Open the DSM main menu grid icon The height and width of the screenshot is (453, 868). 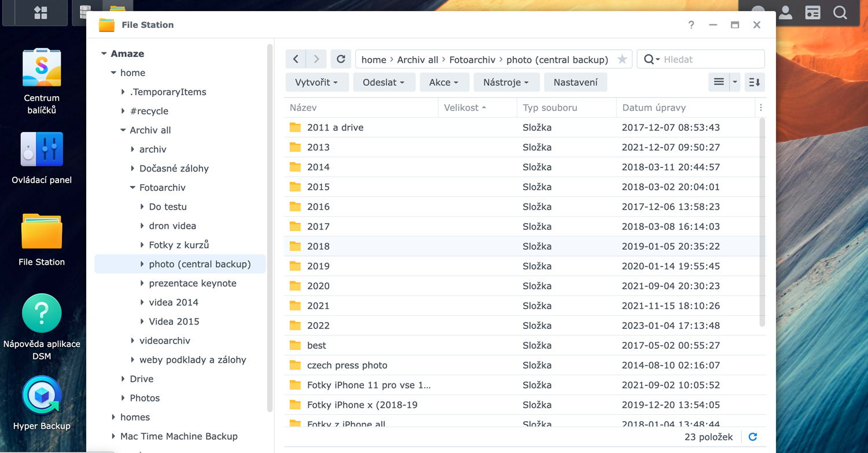41,13
